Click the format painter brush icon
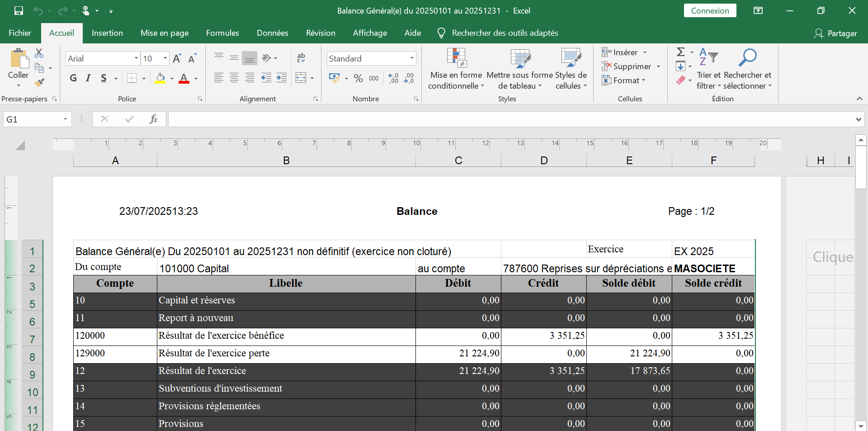Screen dimensions: 868x431 click(39, 82)
